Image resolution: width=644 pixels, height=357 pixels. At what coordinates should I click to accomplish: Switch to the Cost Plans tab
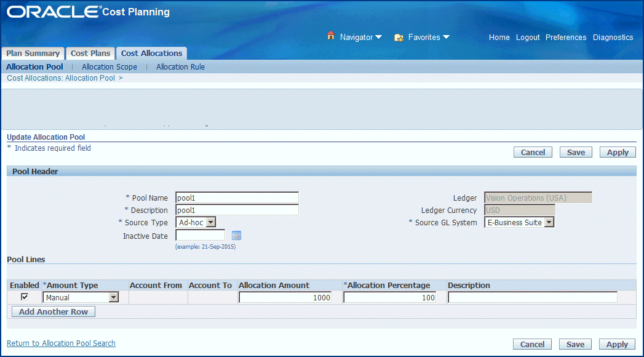(x=90, y=53)
